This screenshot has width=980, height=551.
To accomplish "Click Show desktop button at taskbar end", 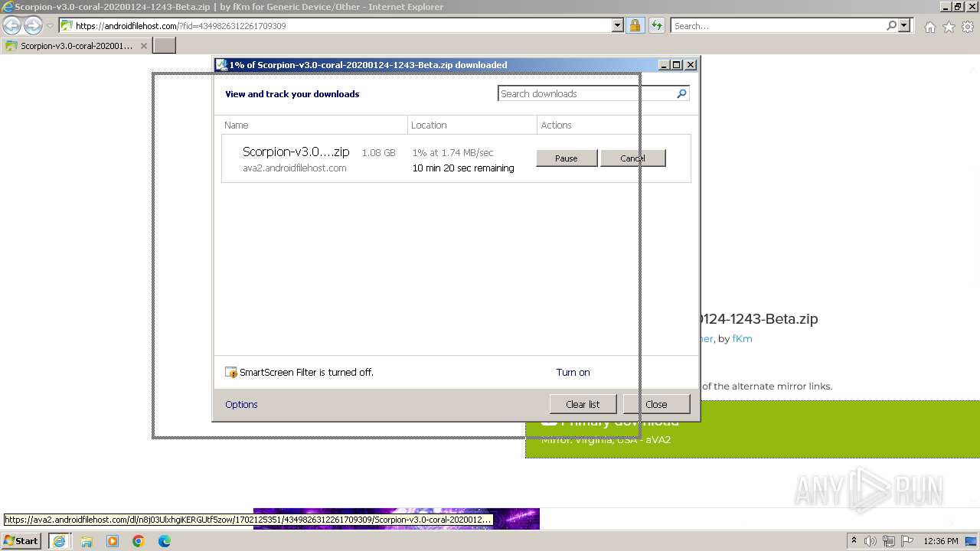I will (971, 541).
